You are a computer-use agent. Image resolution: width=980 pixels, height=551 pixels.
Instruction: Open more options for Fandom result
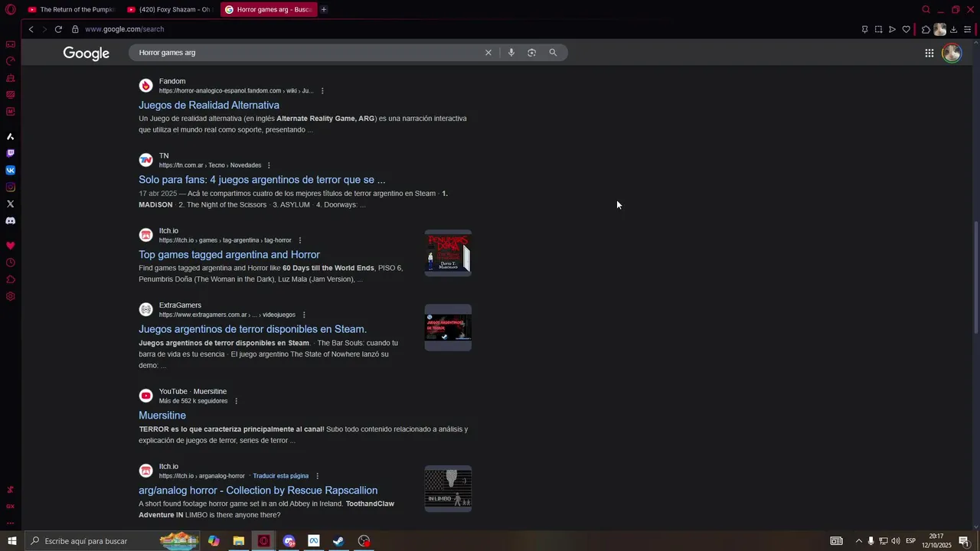322,91
